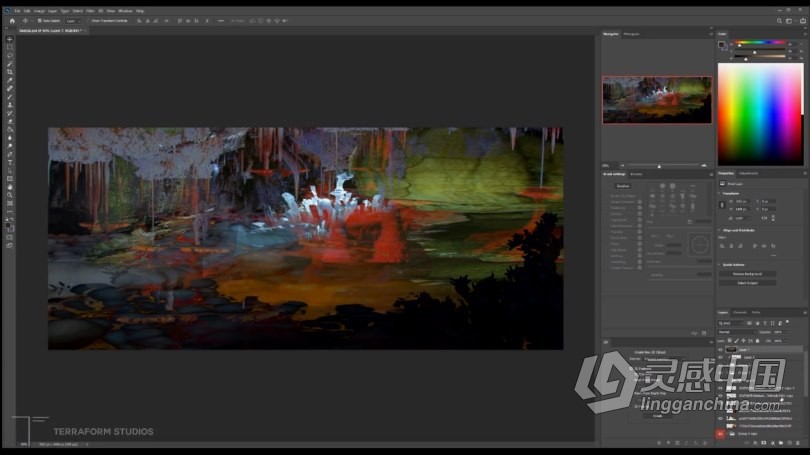Screen dimensions: 810x455
Task: Select the Type tool
Action: tap(10, 162)
